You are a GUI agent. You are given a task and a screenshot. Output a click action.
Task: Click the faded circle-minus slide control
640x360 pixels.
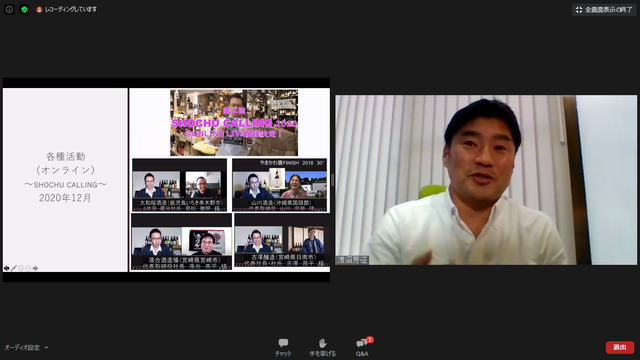(x=28, y=268)
